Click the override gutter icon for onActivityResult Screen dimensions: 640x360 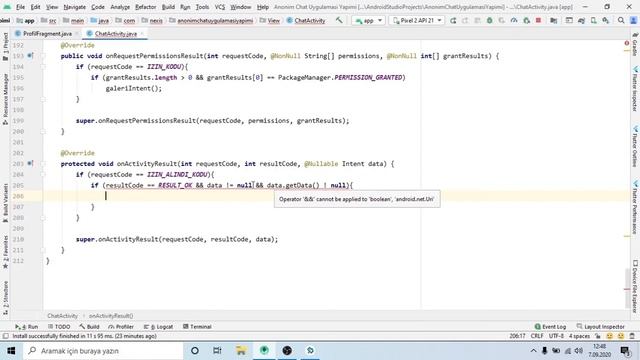[30, 163]
